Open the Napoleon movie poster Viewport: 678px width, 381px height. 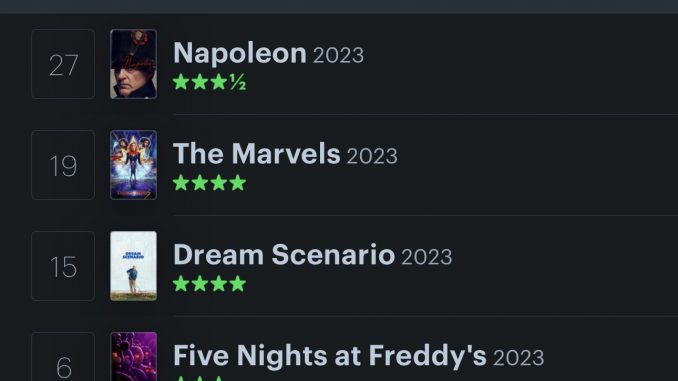pos(133,64)
